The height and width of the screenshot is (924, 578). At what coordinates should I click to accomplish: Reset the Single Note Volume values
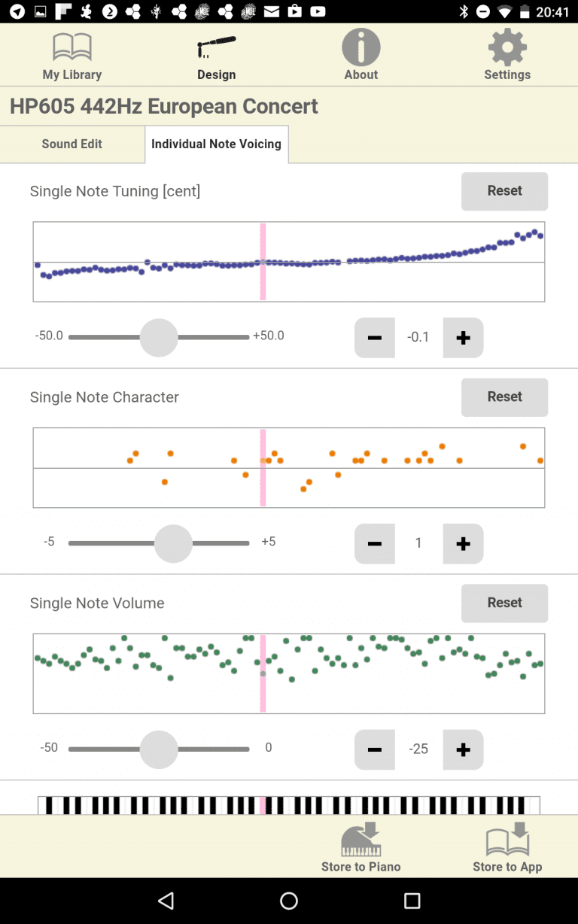coord(504,603)
